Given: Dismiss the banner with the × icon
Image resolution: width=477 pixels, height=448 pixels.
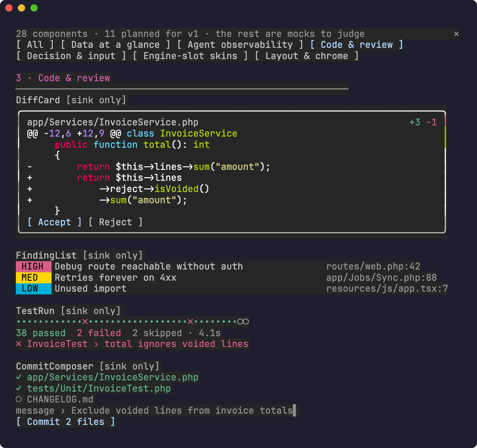Looking at the screenshot, I should (456, 34).
